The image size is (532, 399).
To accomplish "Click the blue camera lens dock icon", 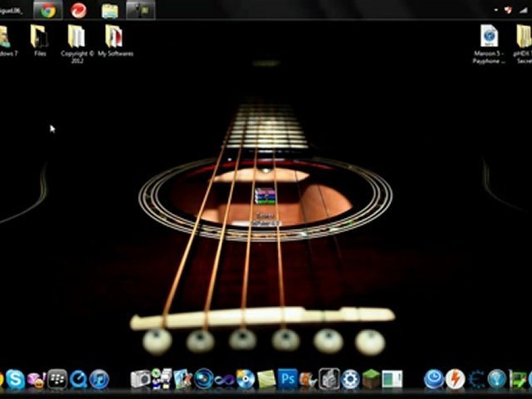I will pos(204,379).
